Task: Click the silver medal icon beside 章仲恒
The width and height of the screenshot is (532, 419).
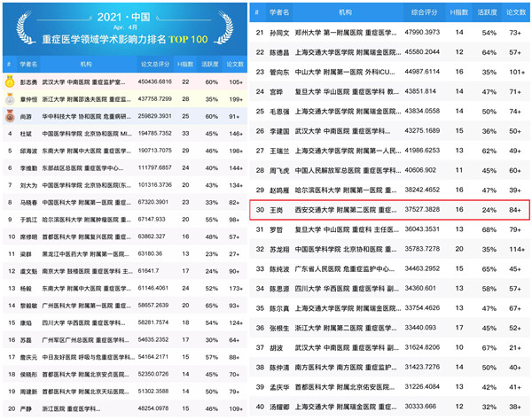Action: 10,99
